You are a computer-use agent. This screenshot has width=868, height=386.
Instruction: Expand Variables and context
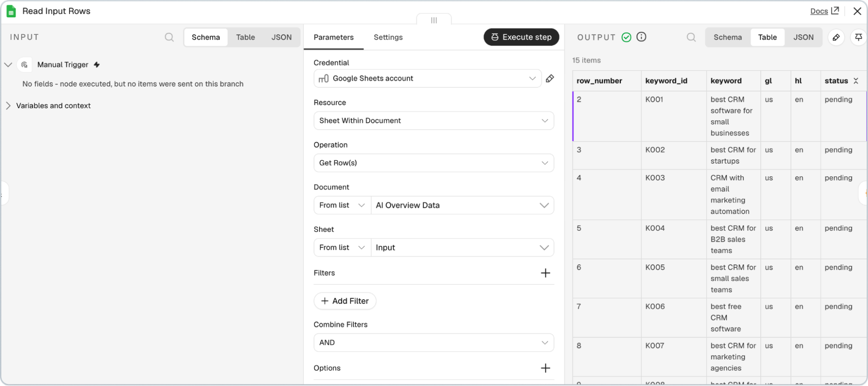coord(8,106)
